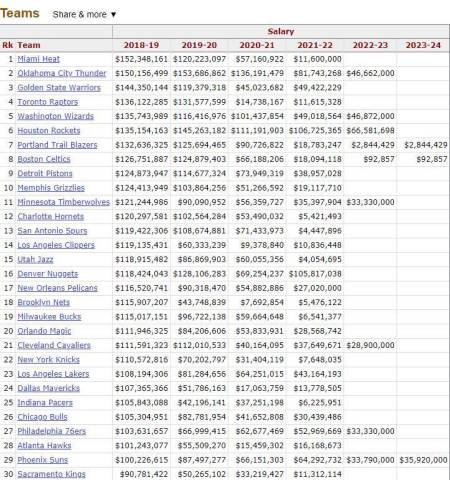Image resolution: width=450 pixels, height=480 pixels.
Task: Sort teams by the Team header
Action: pos(29,45)
